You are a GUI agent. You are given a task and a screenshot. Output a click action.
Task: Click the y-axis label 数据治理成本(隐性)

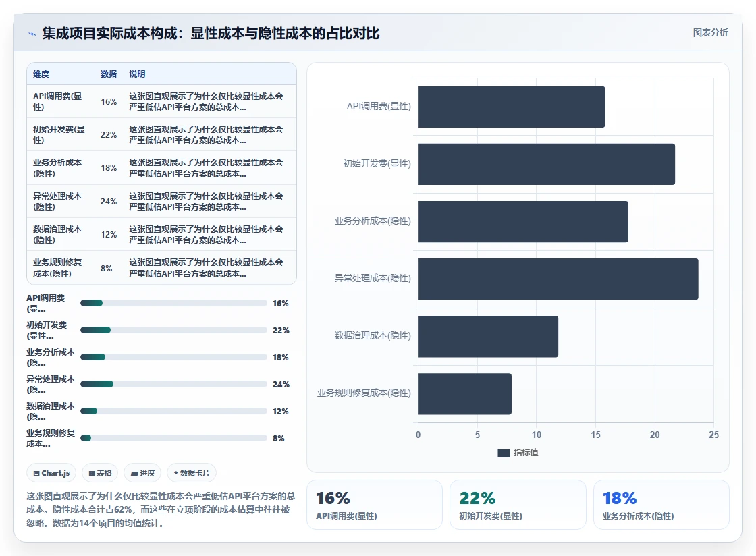point(373,335)
